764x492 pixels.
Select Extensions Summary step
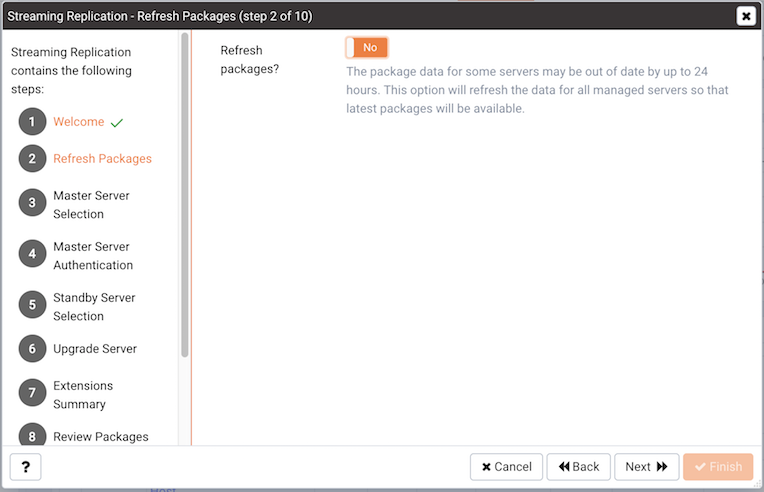[83, 395]
